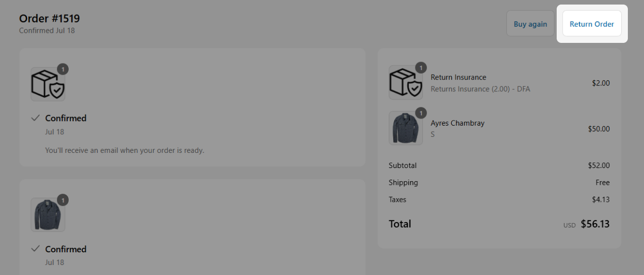Click the Return Insurance item name

(x=458, y=77)
